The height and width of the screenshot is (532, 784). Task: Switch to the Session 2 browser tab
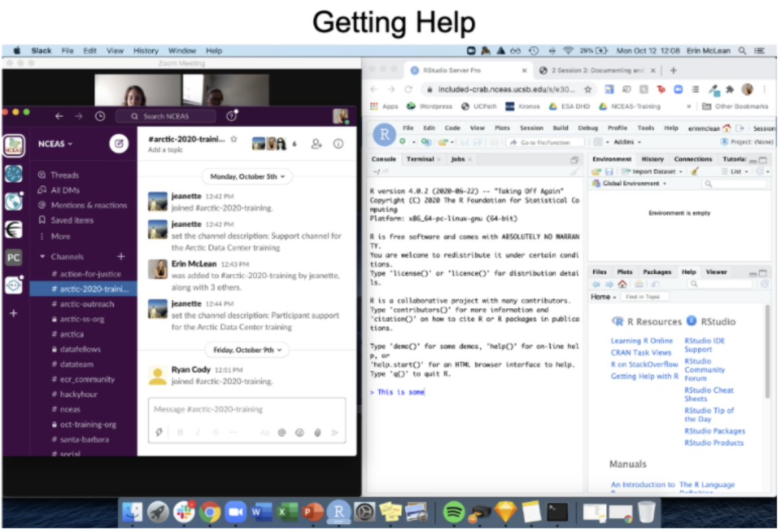tap(597, 70)
